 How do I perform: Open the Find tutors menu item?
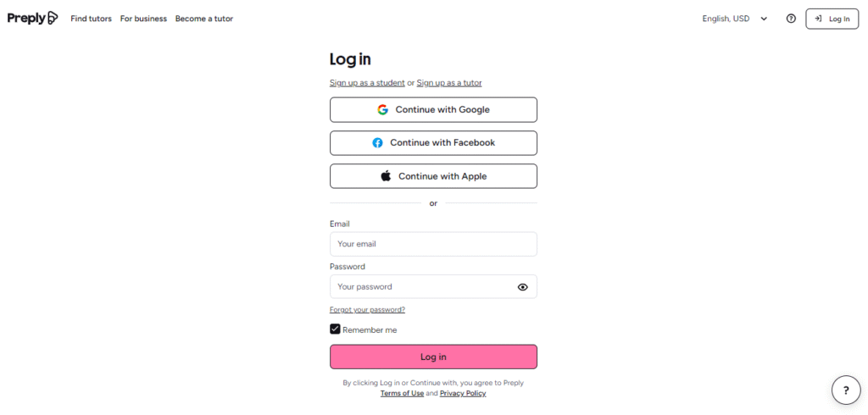[x=91, y=19]
